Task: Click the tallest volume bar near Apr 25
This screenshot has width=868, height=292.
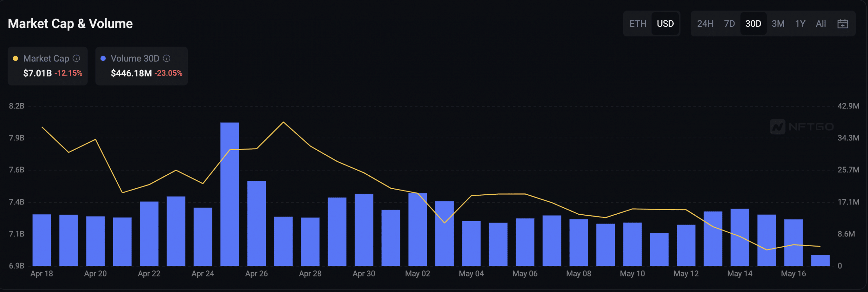Action: (230, 194)
